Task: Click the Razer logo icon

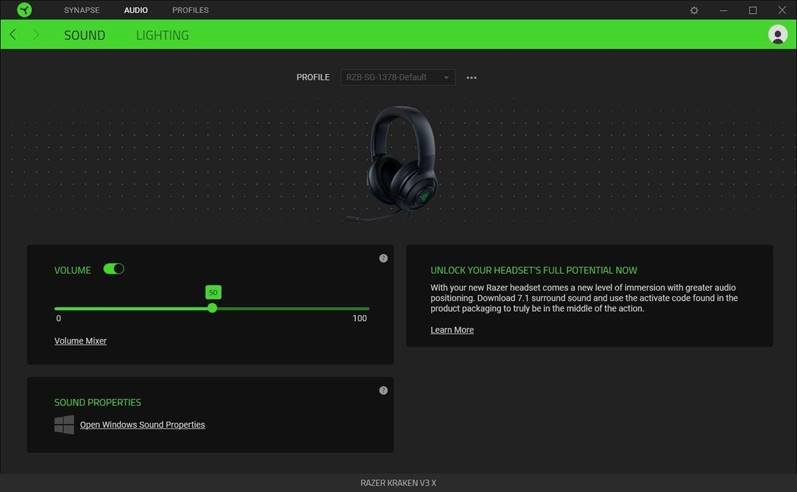Action: click(x=24, y=10)
